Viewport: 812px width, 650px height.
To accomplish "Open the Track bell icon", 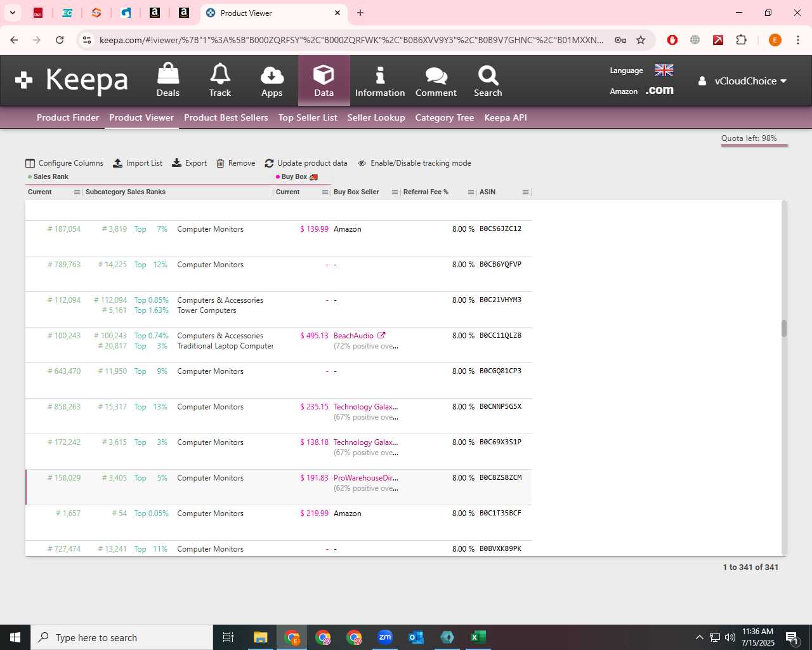I will (220, 80).
